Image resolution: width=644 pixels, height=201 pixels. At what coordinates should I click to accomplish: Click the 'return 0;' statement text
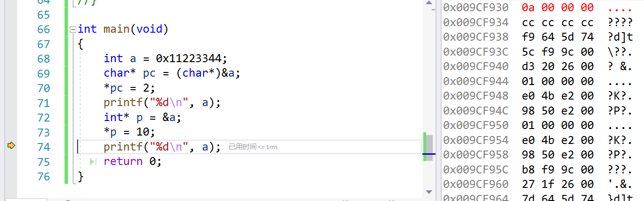[133, 161]
